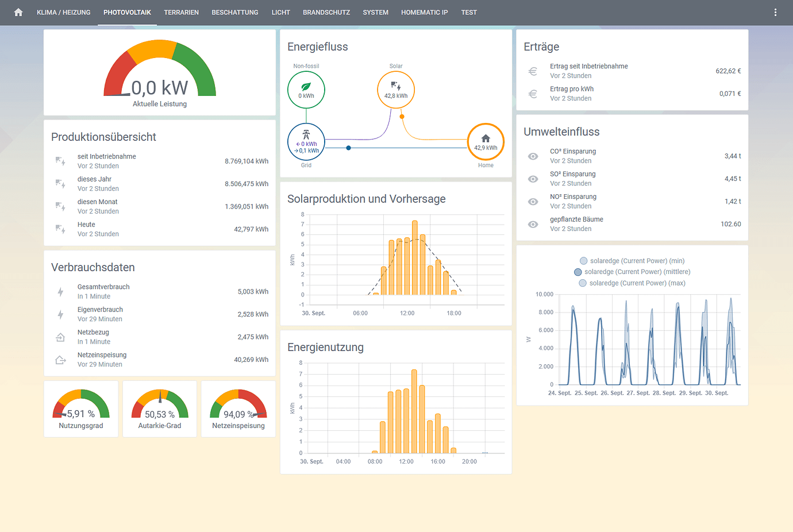Click solar icon beside 'Heute'
The width and height of the screenshot is (793, 532).
click(60, 229)
